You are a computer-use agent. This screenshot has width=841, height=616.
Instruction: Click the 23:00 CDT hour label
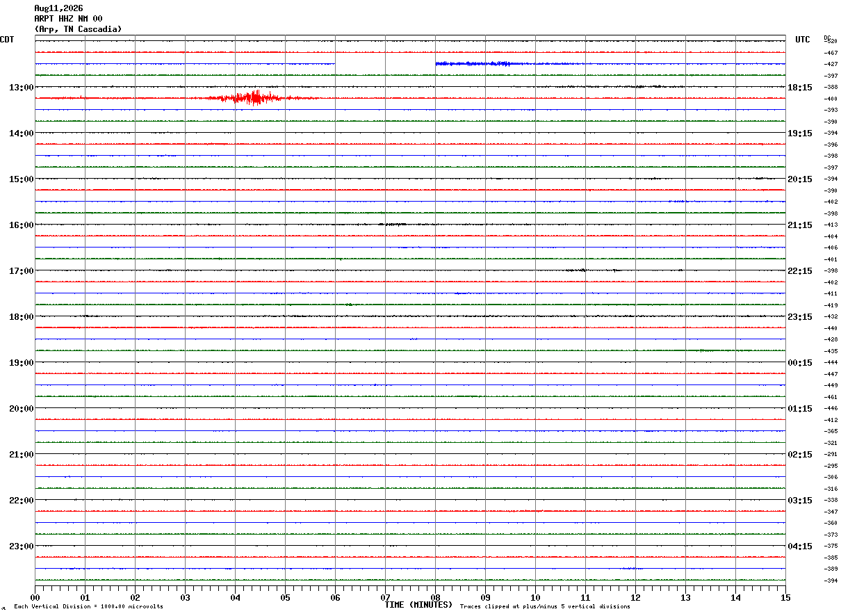22,546
